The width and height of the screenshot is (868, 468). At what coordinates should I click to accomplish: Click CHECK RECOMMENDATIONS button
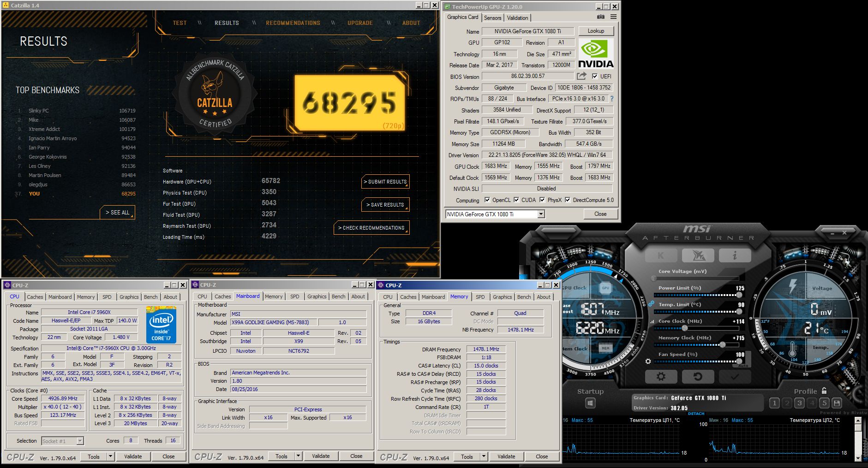pyautogui.click(x=371, y=228)
